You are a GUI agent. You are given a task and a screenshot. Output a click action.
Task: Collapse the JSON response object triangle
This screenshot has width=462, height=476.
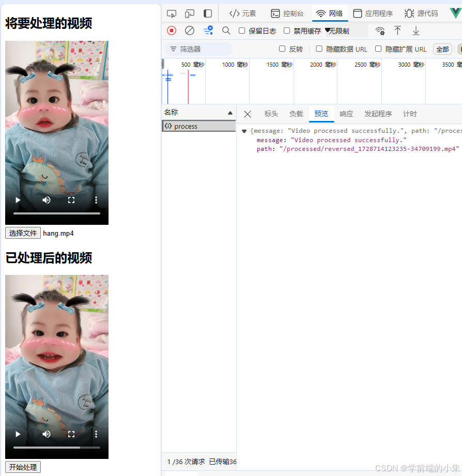[244, 131]
